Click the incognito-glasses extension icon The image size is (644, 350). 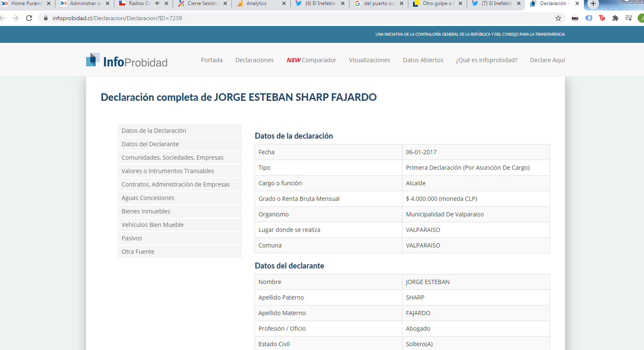tap(575, 18)
